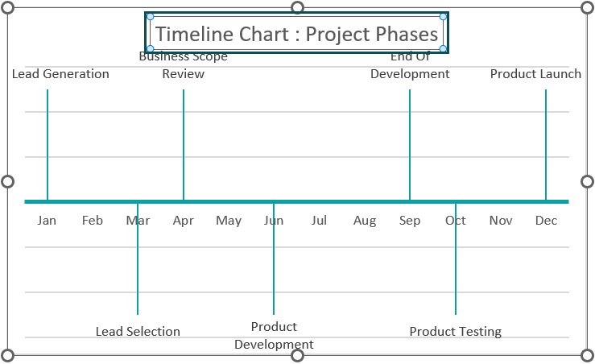The height and width of the screenshot is (364, 595).
Task: Click the May month label
Action: pyautogui.click(x=229, y=221)
